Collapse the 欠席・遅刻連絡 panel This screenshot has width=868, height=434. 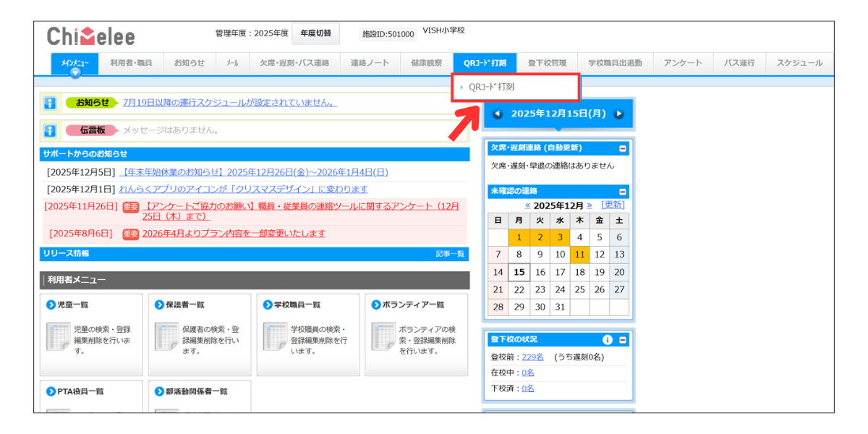click(622, 148)
